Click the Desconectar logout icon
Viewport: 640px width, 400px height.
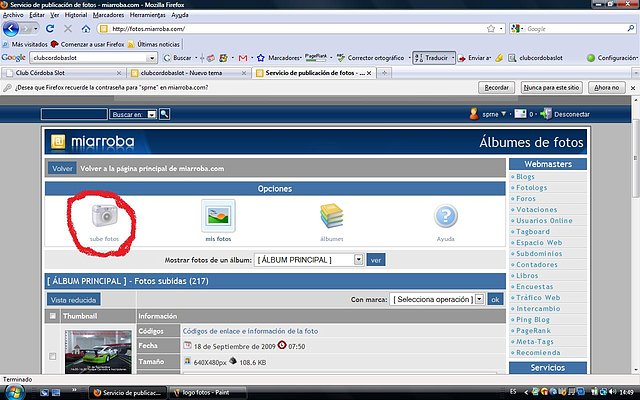pos(546,114)
